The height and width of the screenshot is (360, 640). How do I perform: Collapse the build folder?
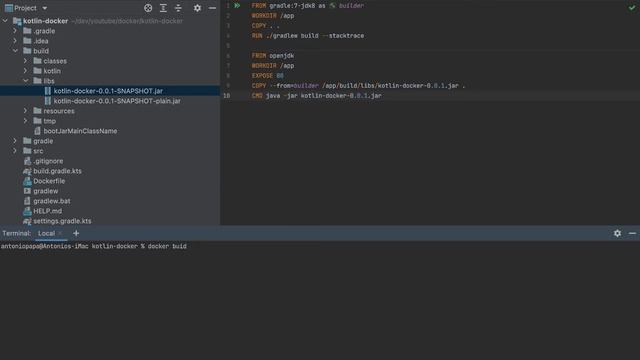15,51
